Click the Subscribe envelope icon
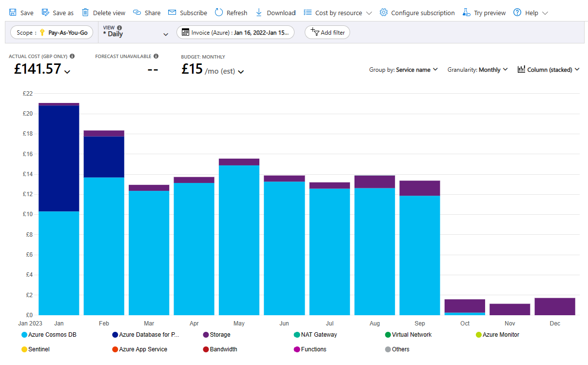588x365 pixels. (172, 13)
